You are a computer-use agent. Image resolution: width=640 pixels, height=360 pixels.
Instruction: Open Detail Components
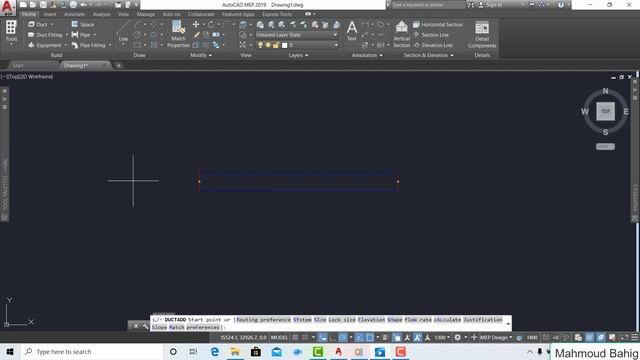tap(482, 34)
